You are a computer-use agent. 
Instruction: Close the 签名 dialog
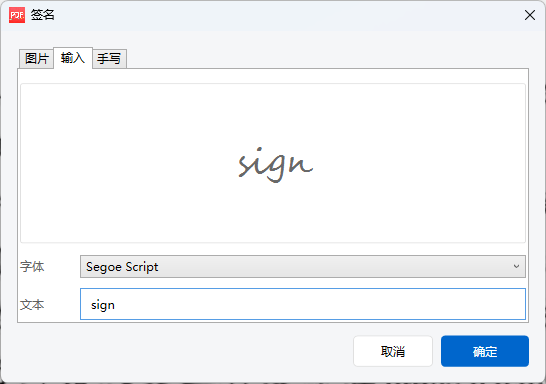530,15
